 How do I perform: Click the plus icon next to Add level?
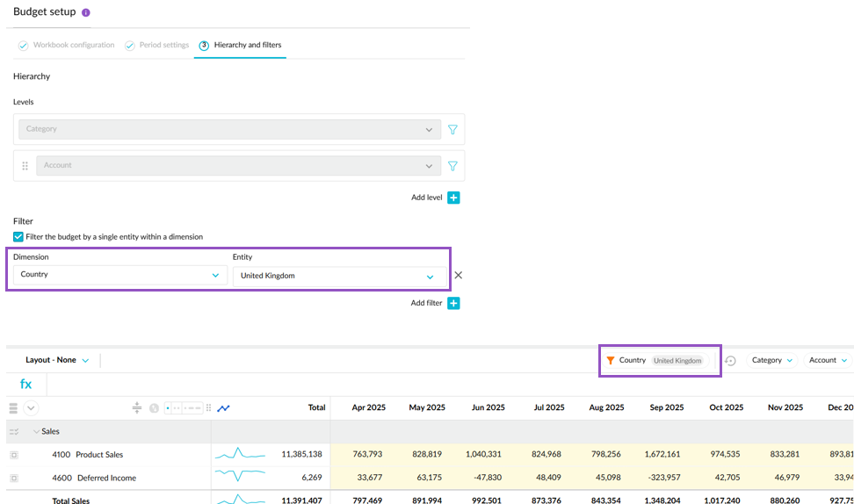point(453,198)
